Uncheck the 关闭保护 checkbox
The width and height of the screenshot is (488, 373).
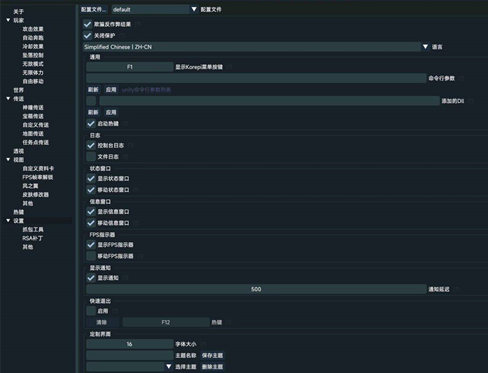(87, 36)
